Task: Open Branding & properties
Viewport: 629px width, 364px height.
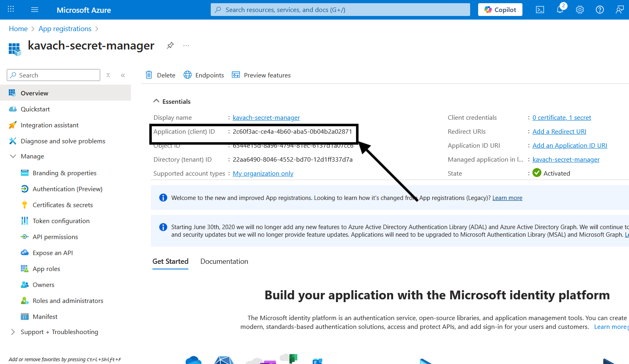Action: [65, 173]
